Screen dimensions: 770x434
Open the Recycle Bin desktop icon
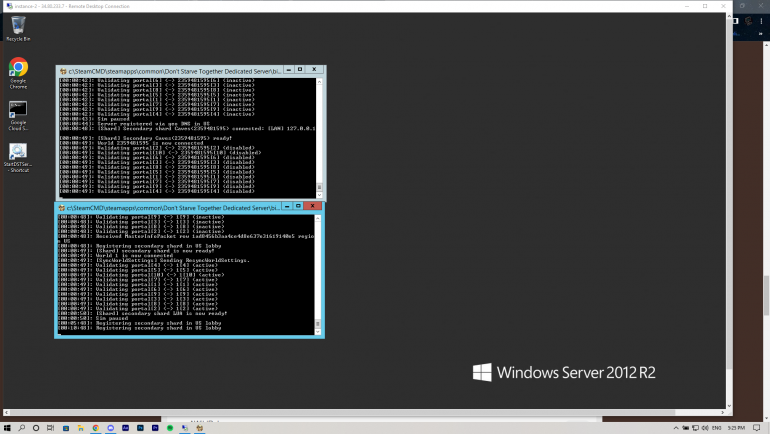[x=18, y=28]
